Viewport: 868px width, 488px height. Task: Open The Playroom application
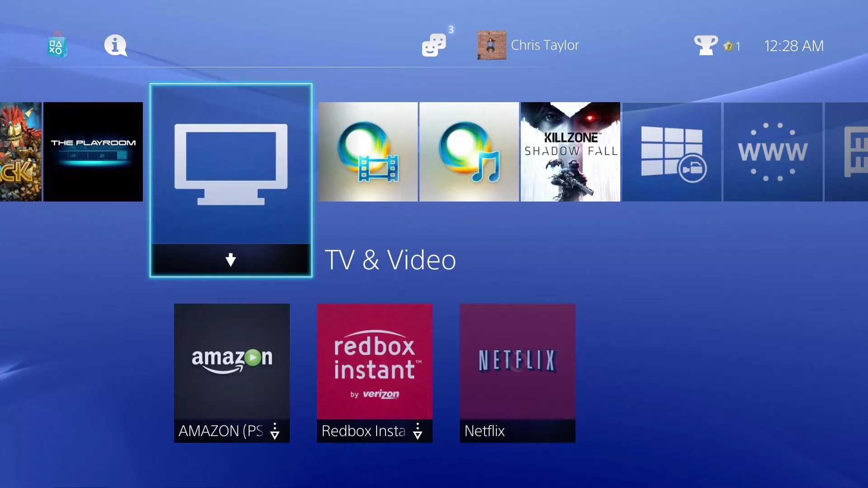point(94,151)
